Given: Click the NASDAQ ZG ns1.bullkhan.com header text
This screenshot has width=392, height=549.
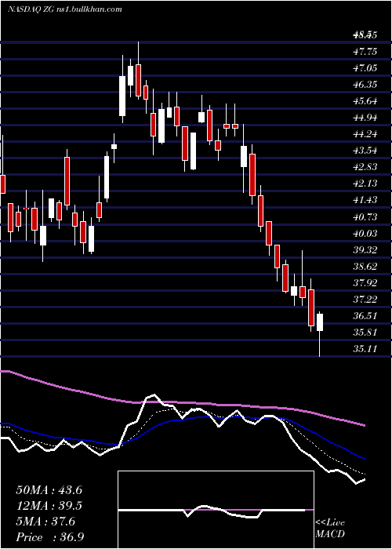Looking at the screenshot, I should (x=65, y=9).
